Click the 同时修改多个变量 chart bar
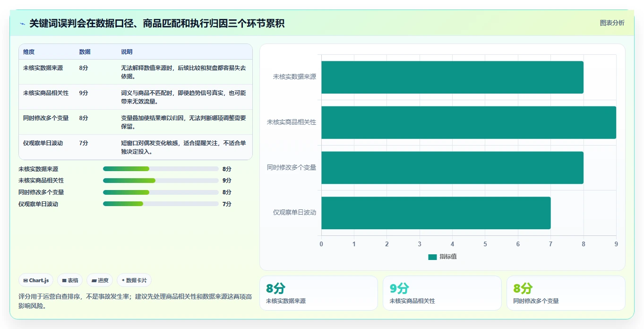The height and width of the screenshot is (329, 644). click(x=452, y=168)
